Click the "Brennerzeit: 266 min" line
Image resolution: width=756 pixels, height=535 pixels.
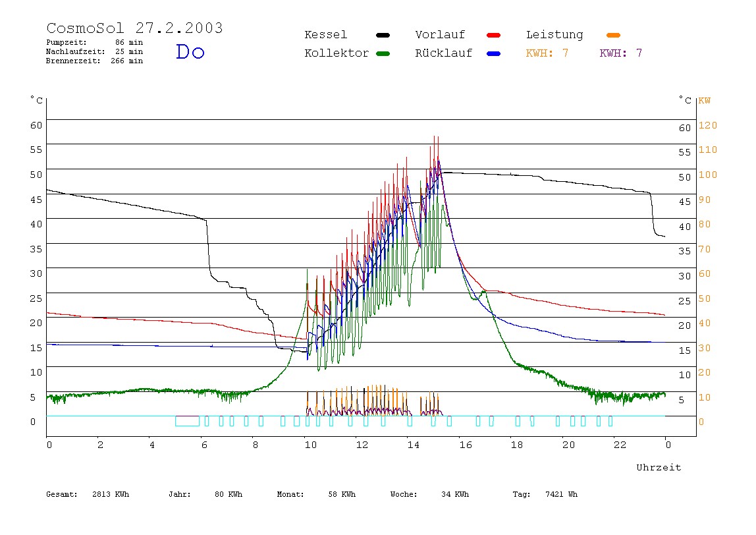95,61
